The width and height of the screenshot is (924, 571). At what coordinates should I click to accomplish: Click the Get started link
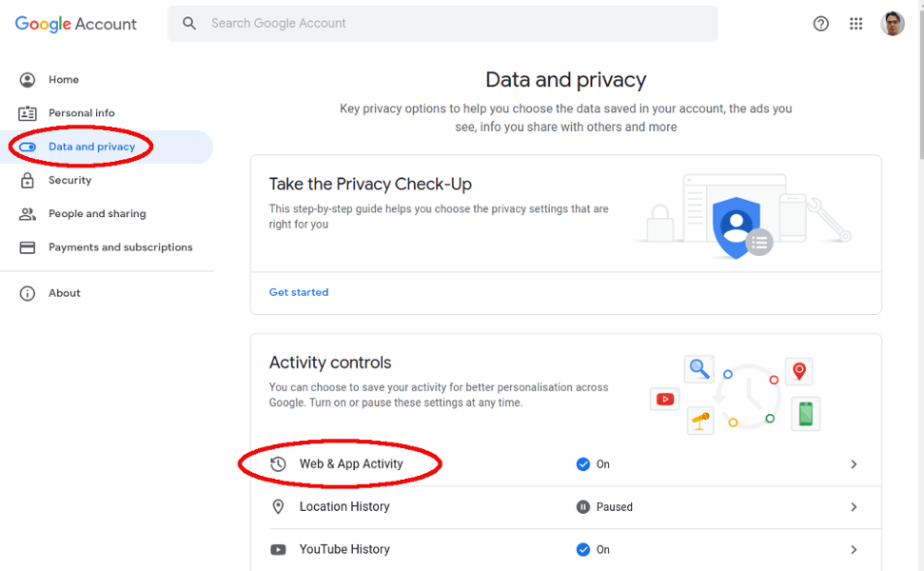(x=299, y=292)
